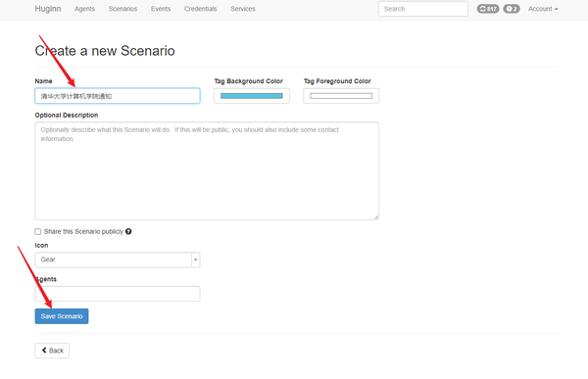Screen dimensions: 588x379
Task: Click the "Tag Background Color" label
Action: pyautogui.click(x=248, y=81)
